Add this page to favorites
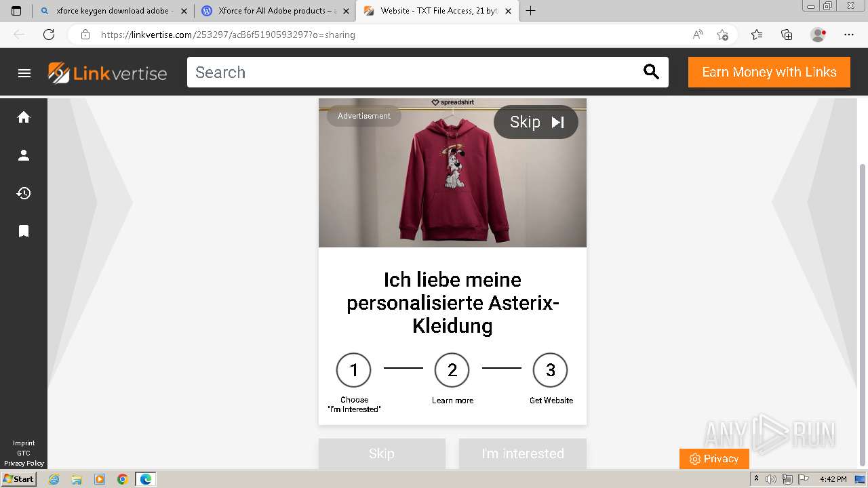This screenshot has height=488, width=868. (722, 35)
